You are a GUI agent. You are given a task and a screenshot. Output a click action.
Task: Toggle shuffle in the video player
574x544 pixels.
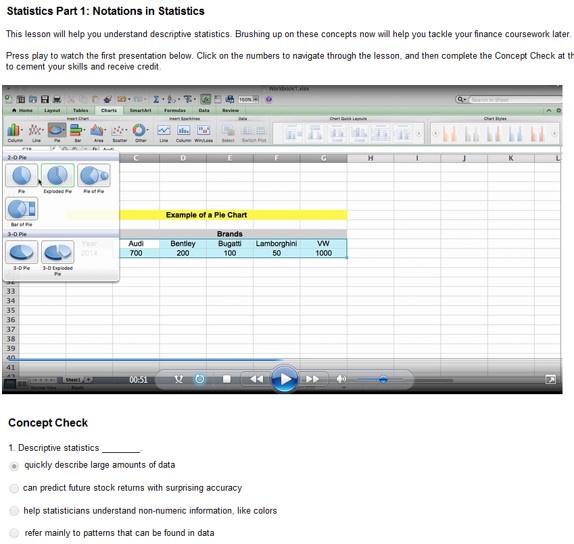pyautogui.click(x=179, y=379)
